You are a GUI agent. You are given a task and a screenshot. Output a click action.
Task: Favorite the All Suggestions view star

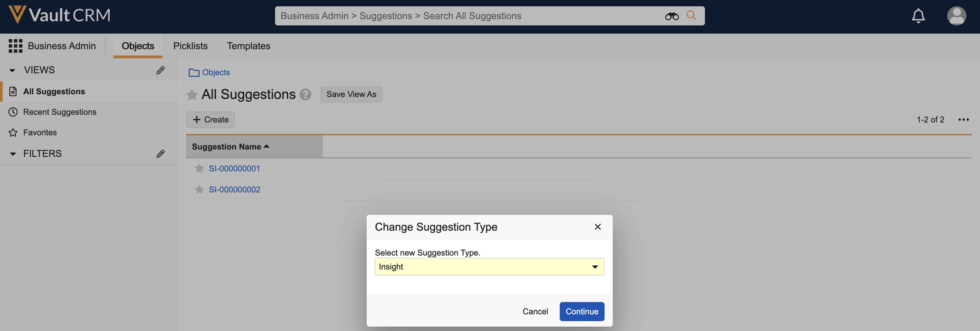click(x=192, y=95)
